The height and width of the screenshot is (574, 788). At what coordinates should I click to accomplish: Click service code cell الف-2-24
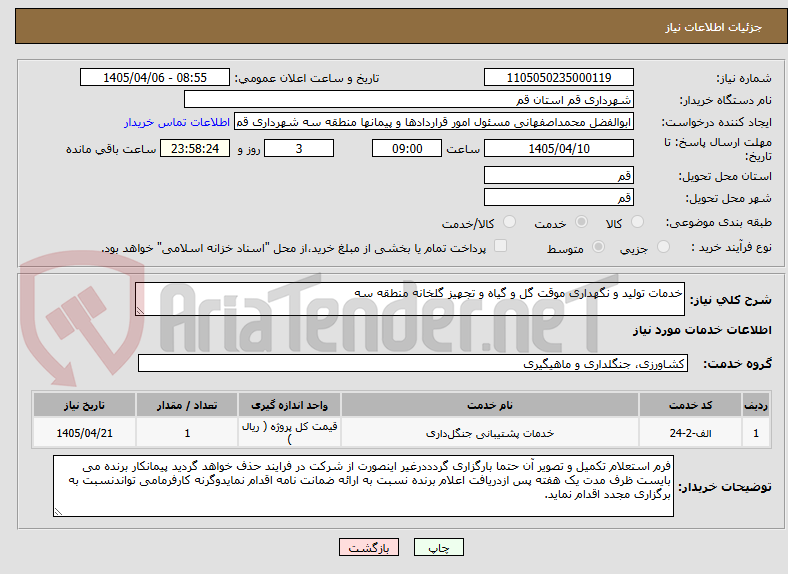point(691,433)
